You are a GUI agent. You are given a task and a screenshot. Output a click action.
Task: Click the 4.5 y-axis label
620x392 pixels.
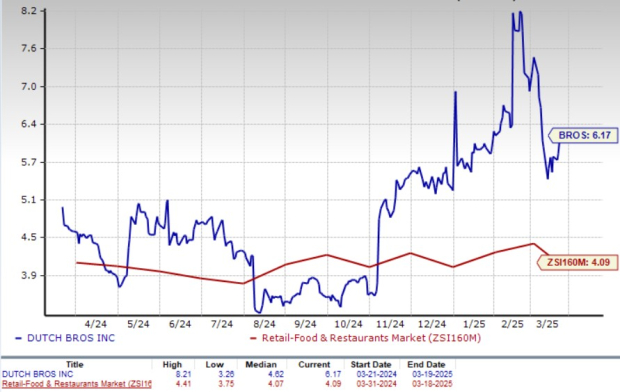coord(28,237)
